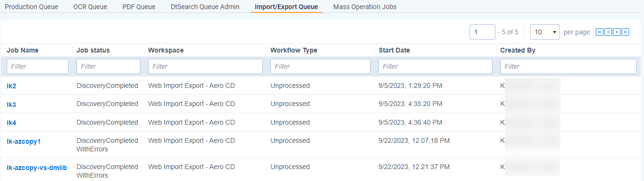Open the DtSearch Queue Admin tab
The height and width of the screenshot is (181, 644).
point(205,7)
